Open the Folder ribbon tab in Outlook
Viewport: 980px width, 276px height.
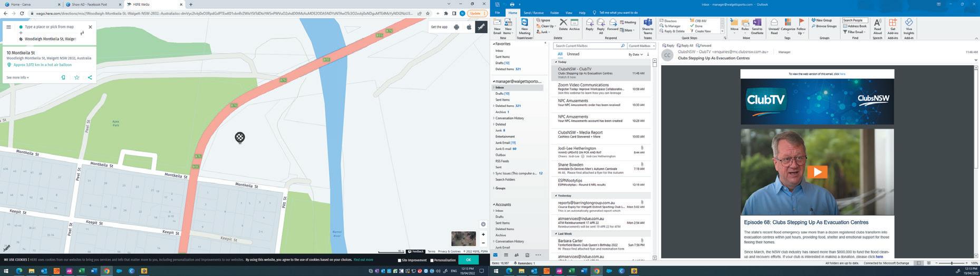pyautogui.click(x=555, y=13)
